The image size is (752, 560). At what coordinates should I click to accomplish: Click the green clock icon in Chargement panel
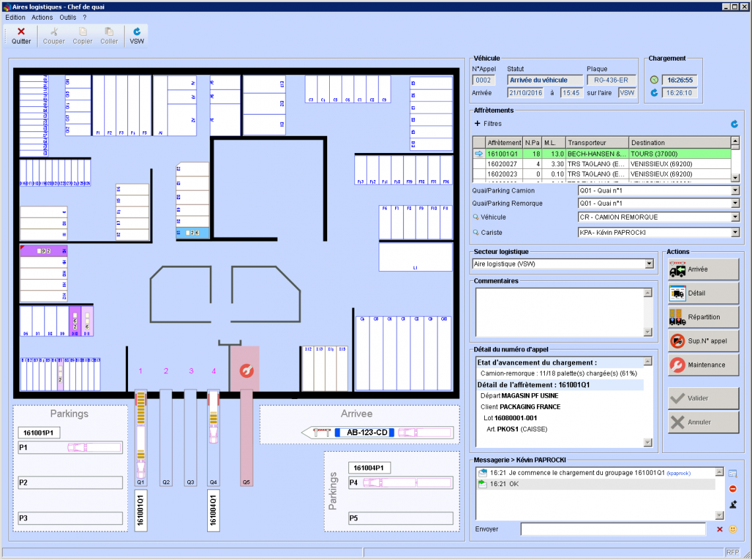(x=654, y=80)
